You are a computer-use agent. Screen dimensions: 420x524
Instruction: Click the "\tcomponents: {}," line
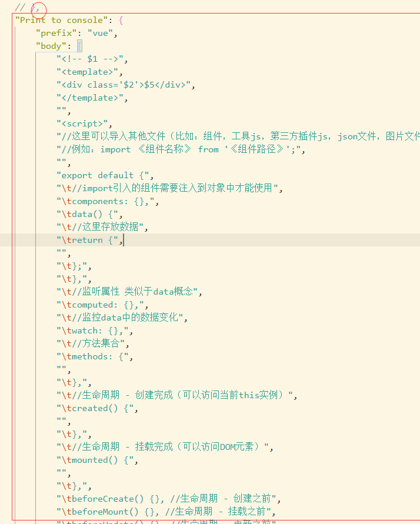point(107,201)
